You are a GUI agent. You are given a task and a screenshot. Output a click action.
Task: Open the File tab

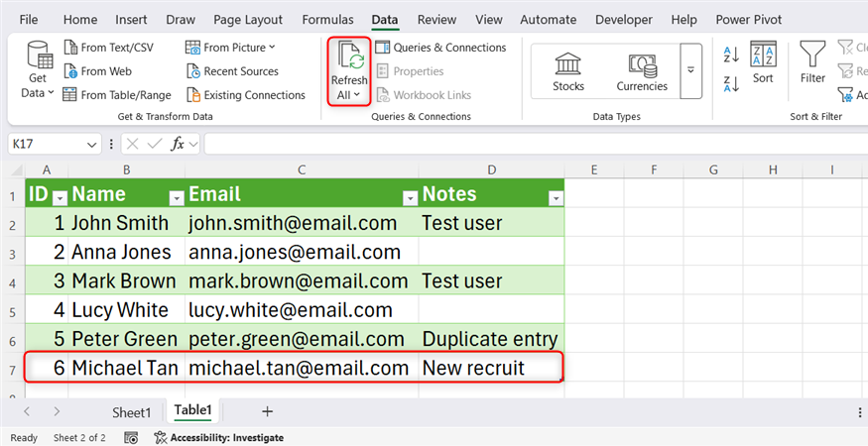[x=28, y=20]
